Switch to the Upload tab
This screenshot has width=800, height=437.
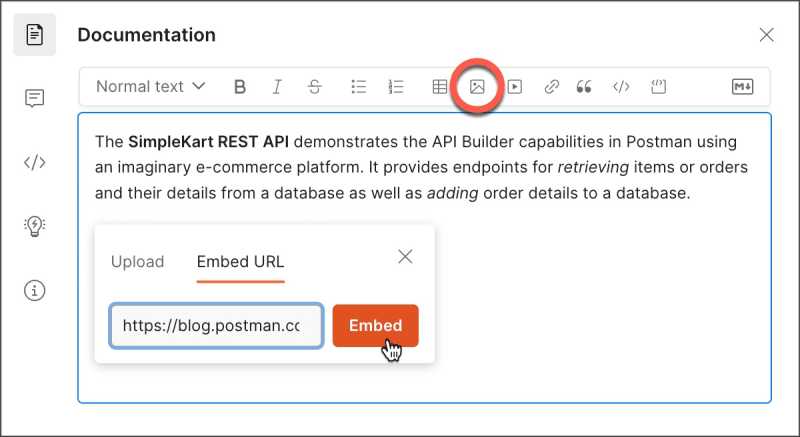point(137,262)
